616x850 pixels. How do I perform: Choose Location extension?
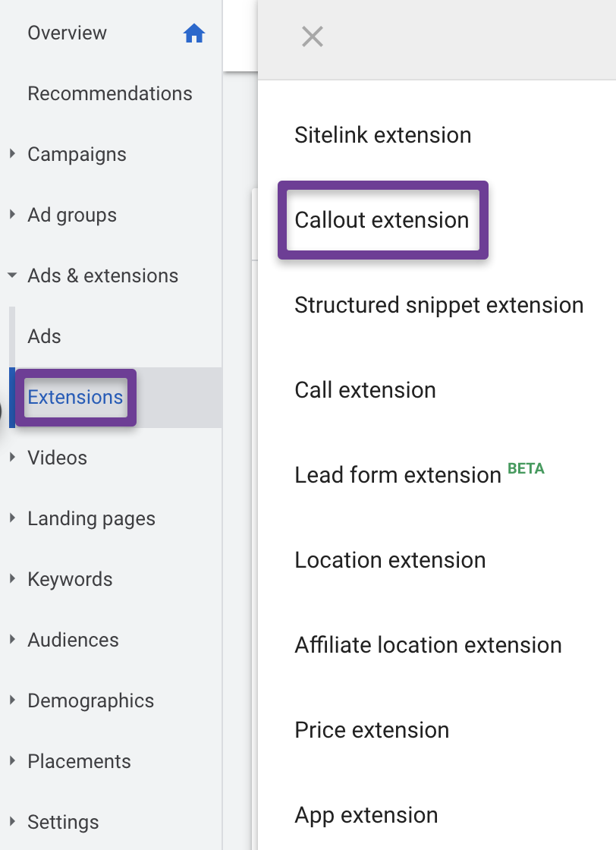tap(390, 560)
